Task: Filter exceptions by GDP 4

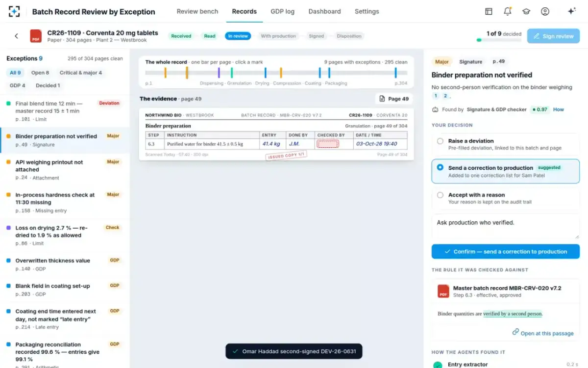Action: coord(18,85)
